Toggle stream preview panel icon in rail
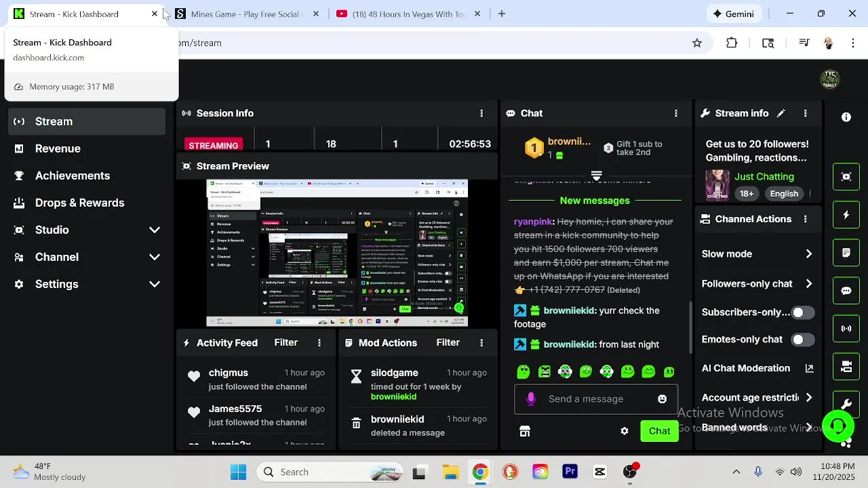The image size is (868, 488). (846, 177)
